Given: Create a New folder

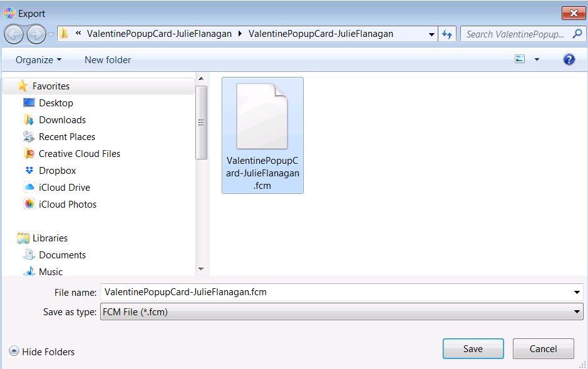Looking at the screenshot, I should (x=107, y=59).
